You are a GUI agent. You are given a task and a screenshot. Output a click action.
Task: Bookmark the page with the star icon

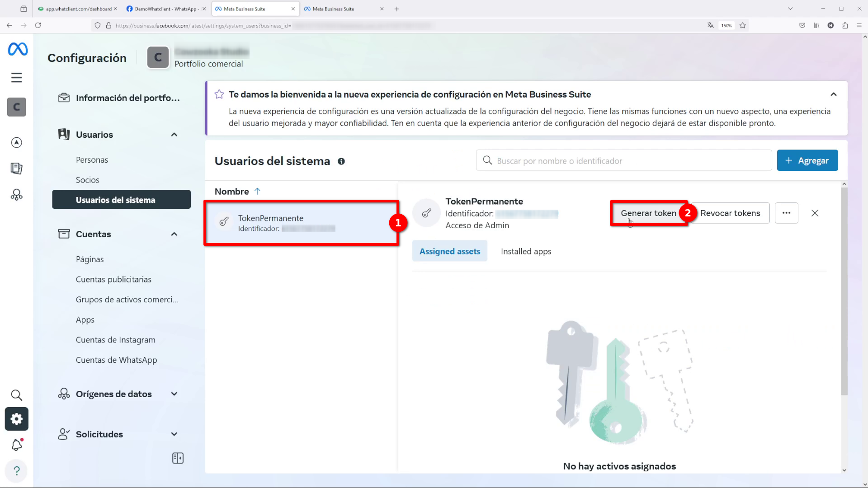tap(742, 25)
